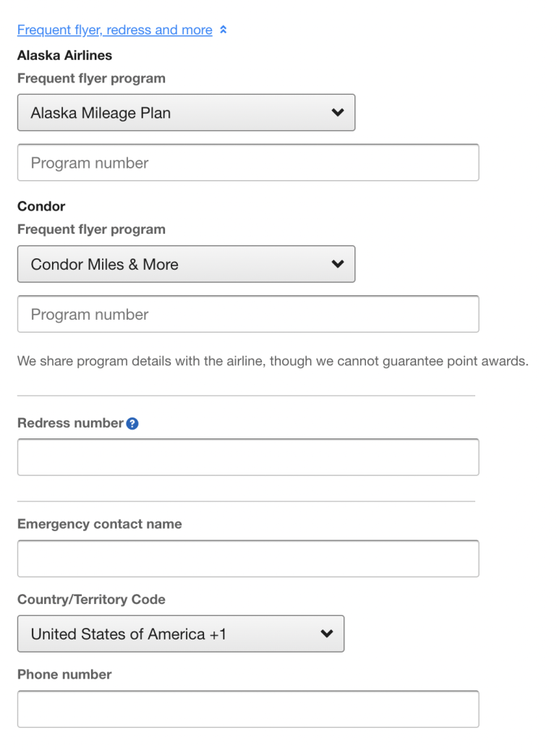Open the Alaska Mileage Plan dropdown
Viewport: 557px width, 756px height.
point(186,113)
